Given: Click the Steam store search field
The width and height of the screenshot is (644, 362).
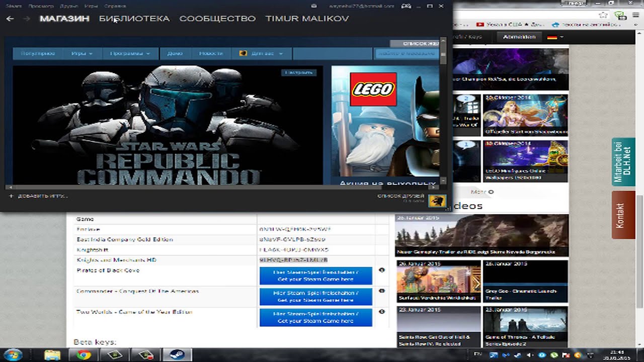Looking at the screenshot, I should 406,53.
